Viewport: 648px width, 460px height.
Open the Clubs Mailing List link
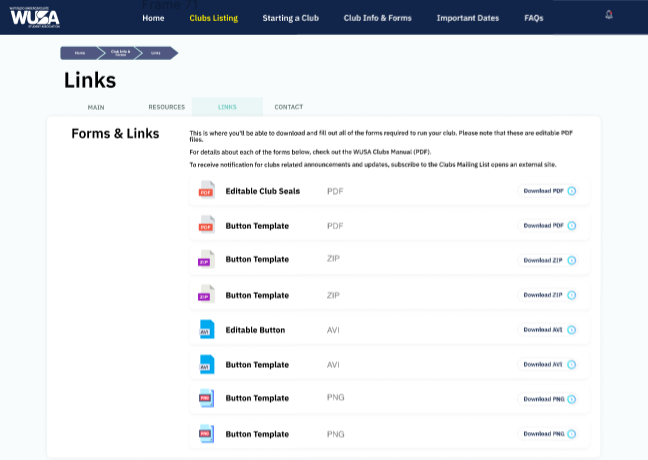click(464, 164)
